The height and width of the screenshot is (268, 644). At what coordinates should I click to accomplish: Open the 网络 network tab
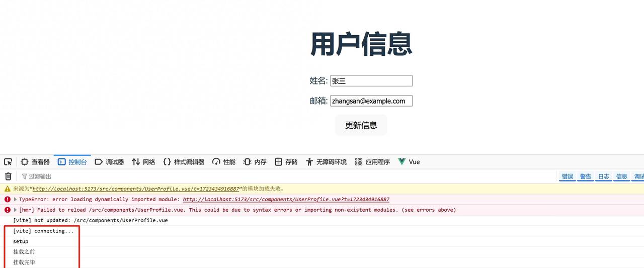coord(144,162)
